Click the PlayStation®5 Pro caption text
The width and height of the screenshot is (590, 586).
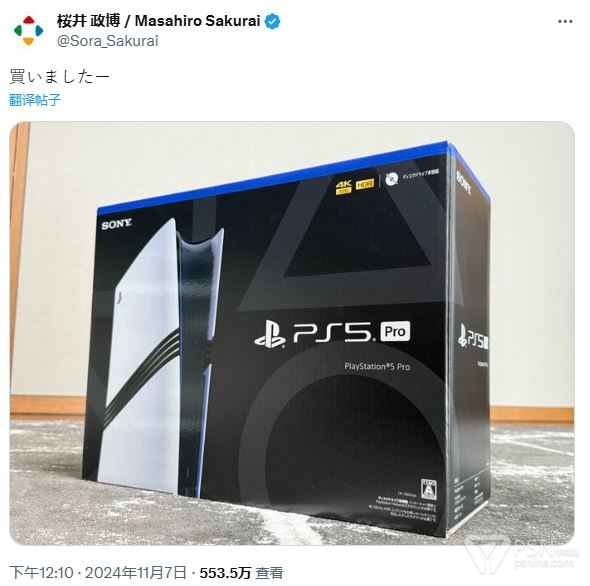[377, 366]
